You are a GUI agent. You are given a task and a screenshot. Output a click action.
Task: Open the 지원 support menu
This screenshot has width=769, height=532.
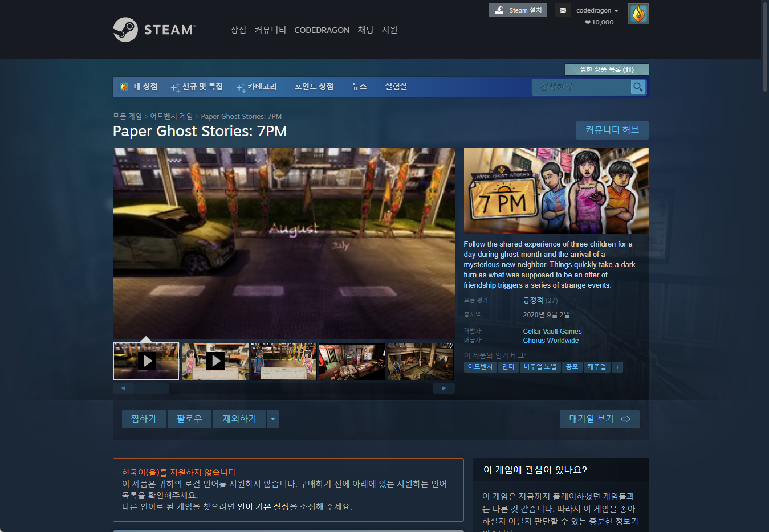[389, 30]
